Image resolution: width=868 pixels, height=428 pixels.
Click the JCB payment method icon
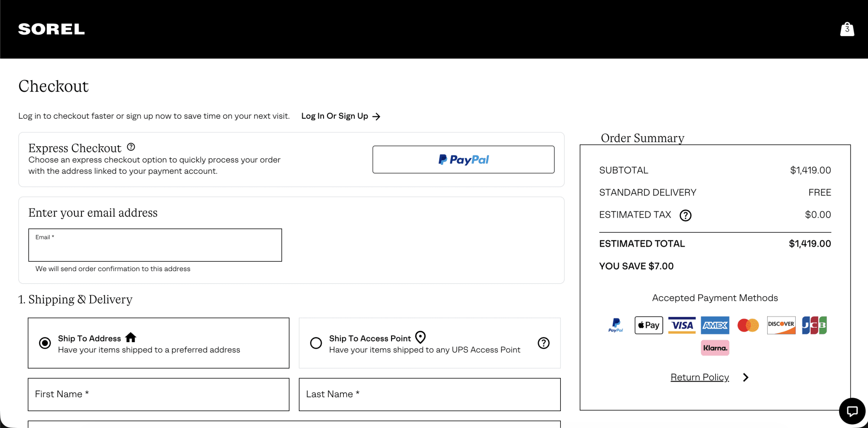coord(814,325)
